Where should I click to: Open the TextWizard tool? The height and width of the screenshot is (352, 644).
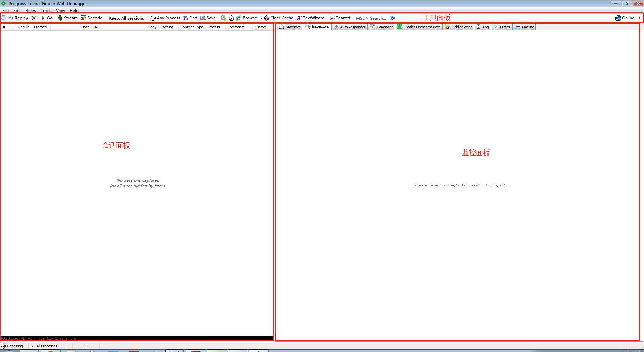(x=311, y=18)
